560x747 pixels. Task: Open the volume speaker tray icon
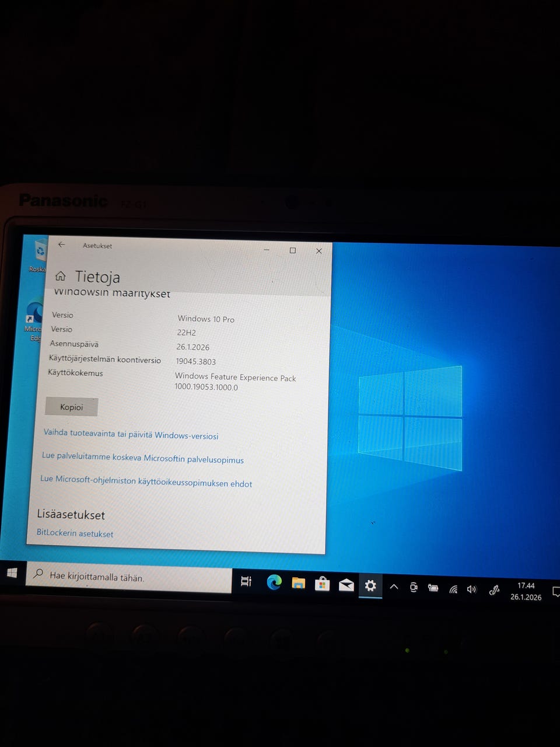(471, 589)
